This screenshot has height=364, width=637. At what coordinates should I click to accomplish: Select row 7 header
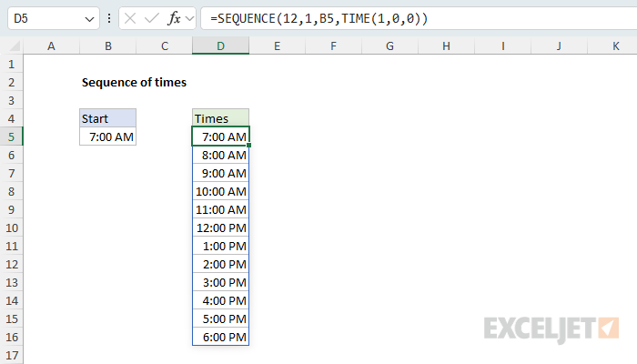tap(11, 174)
